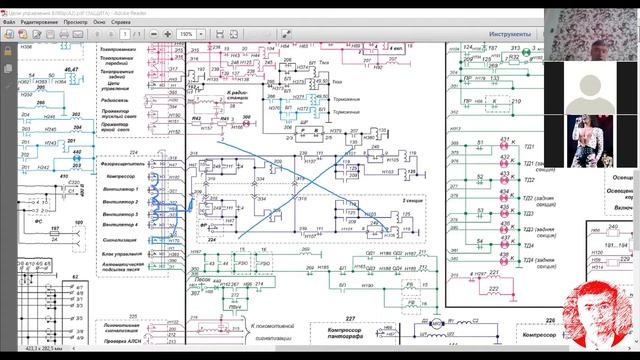Select the participant tile with singer photo
The image size is (640, 360).
point(590,141)
